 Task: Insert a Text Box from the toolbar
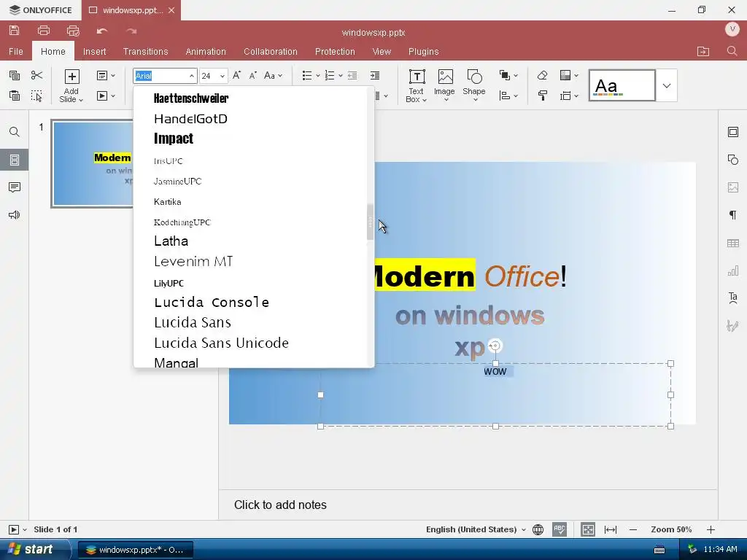point(416,86)
